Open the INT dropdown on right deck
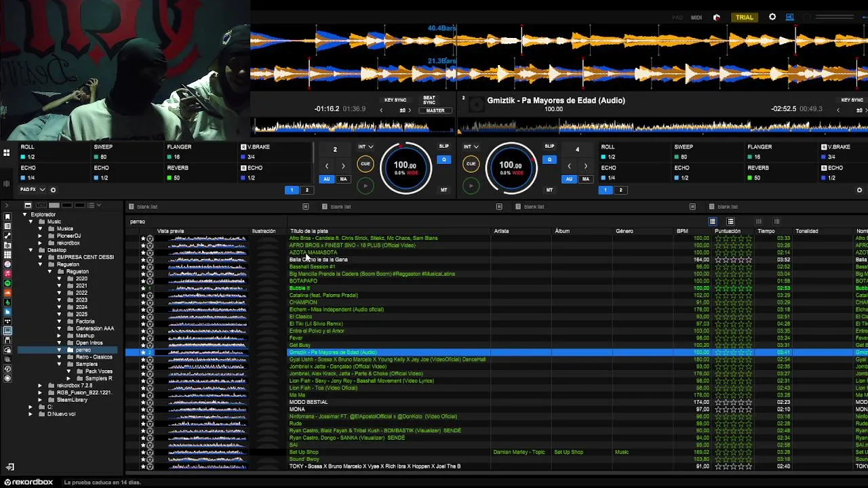The width and height of the screenshot is (868, 488). click(x=471, y=146)
